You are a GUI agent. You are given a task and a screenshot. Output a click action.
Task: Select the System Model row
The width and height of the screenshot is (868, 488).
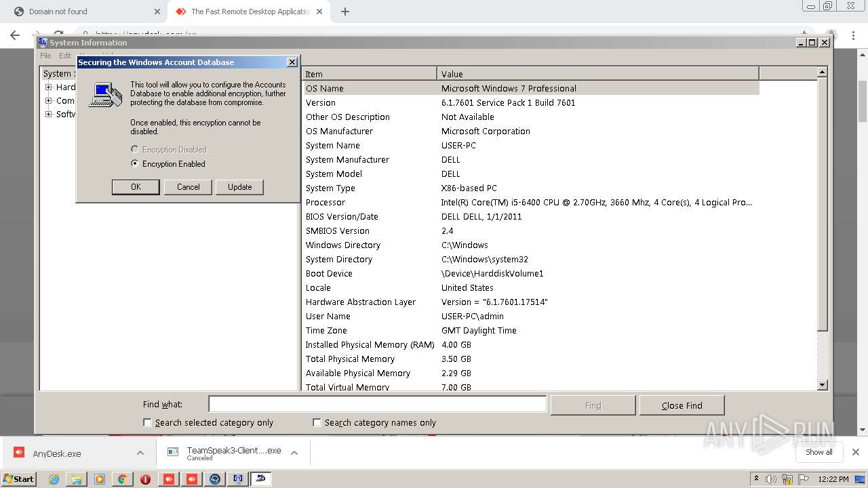[x=530, y=174]
